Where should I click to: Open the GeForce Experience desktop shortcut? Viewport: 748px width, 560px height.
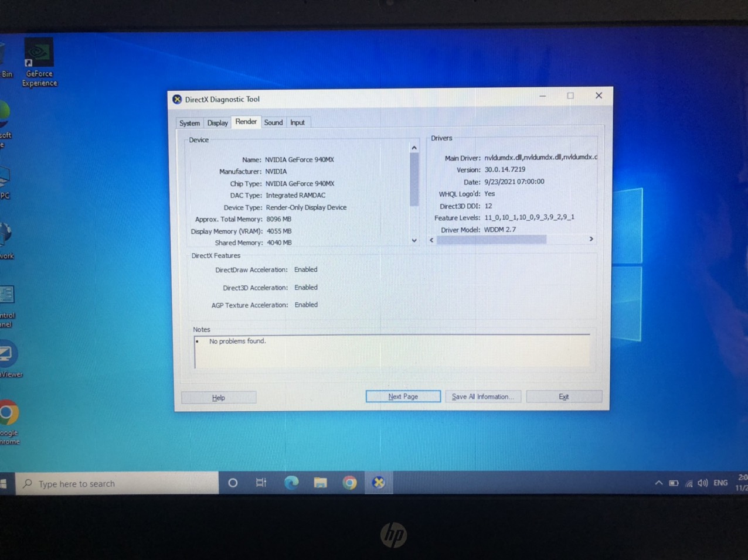(39, 63)
